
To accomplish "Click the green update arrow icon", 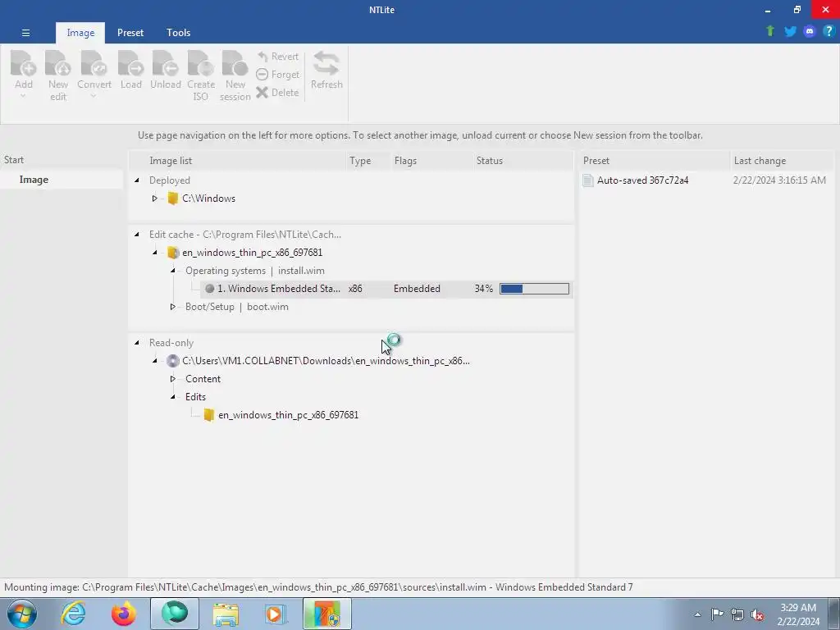I will 769,31.
